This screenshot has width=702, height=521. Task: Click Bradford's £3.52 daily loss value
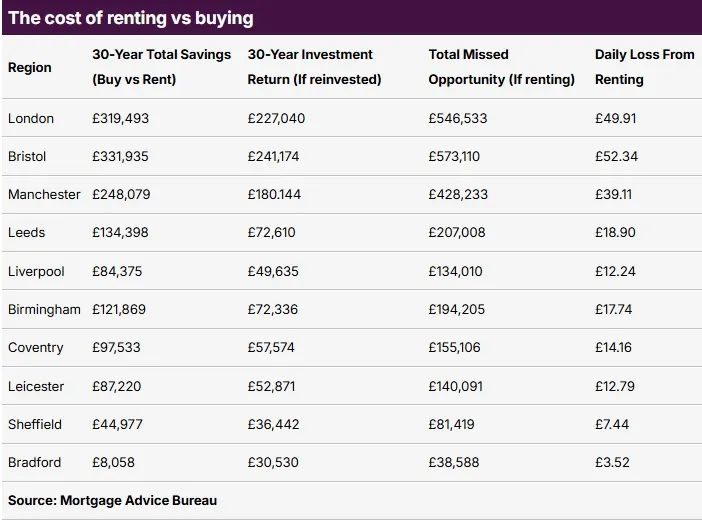point(612,462)
